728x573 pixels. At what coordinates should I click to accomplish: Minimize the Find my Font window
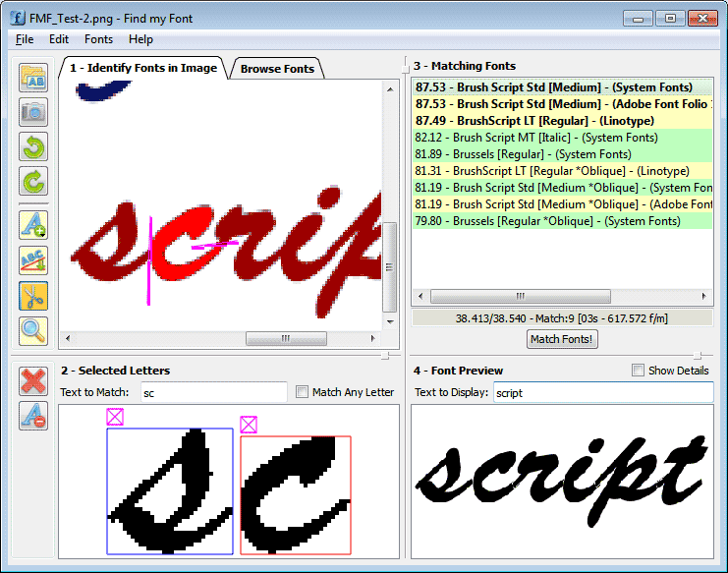[638, 19]
